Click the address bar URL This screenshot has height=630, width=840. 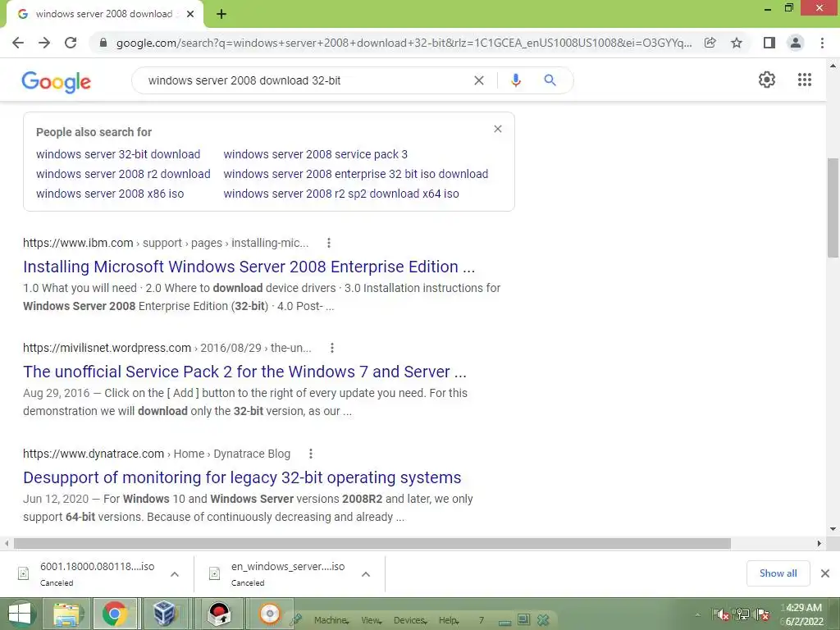click(x=404, y=43)
